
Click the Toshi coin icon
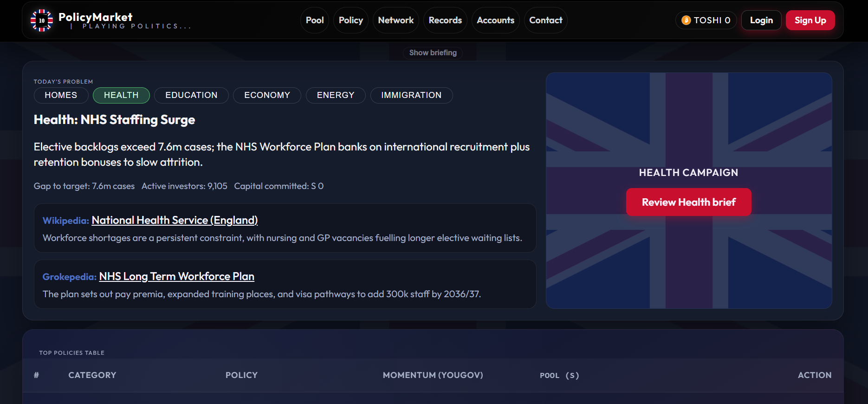coord(686,20)
